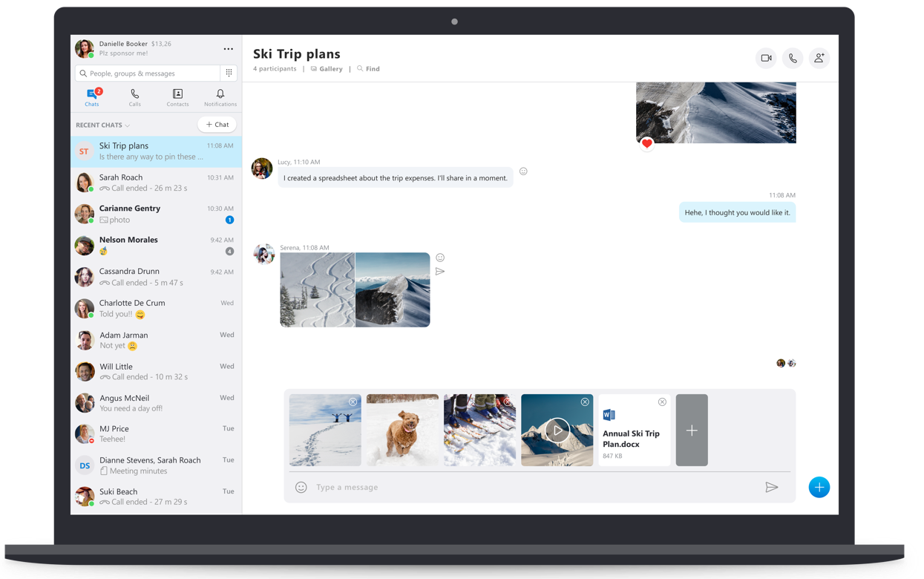Add participants to the Ski Trip plans chat

pos(819,58)
